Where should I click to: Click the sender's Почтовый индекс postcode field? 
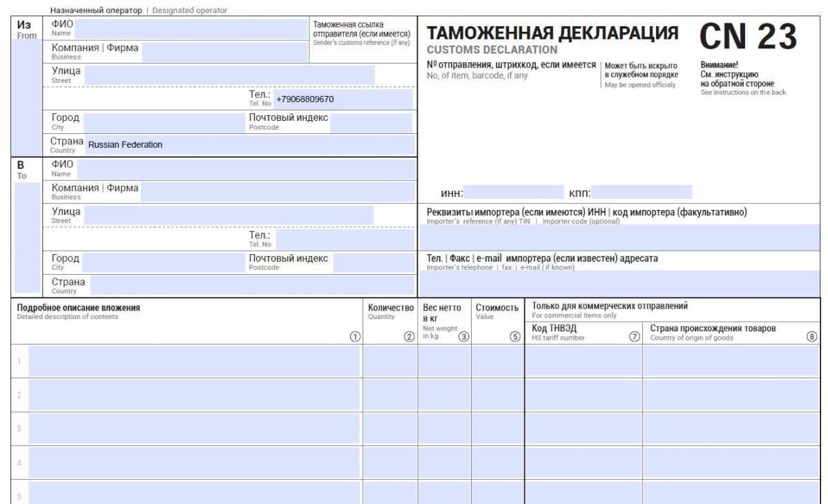click(371, 123)
